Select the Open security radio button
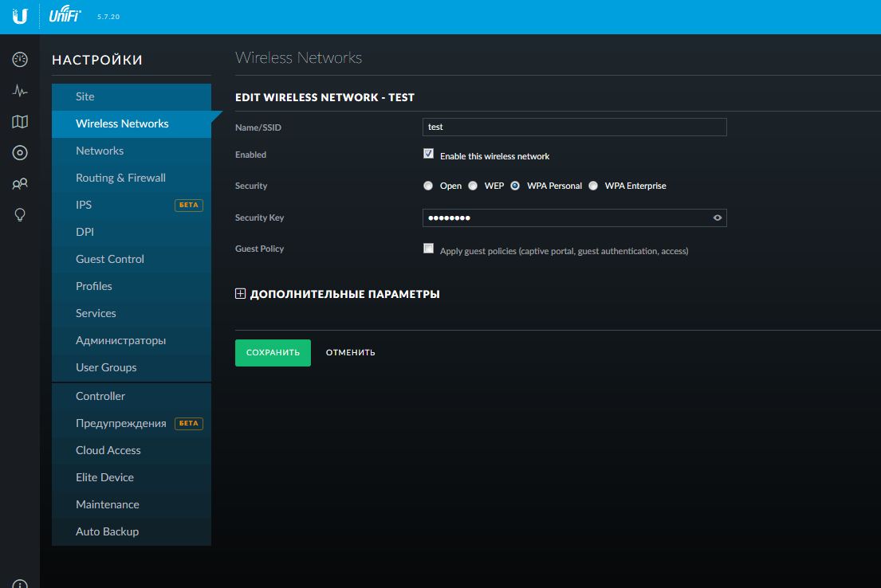The image size is (881, 588). pos(428,186)
